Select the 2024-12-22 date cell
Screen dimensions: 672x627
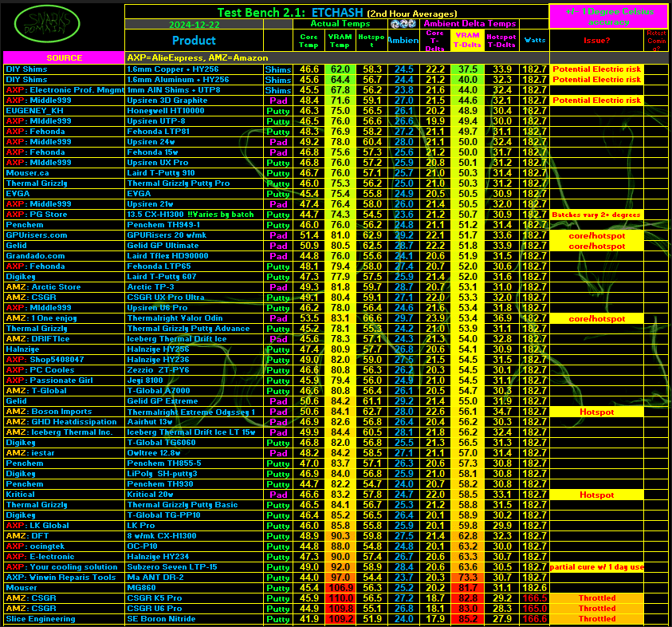195,25
